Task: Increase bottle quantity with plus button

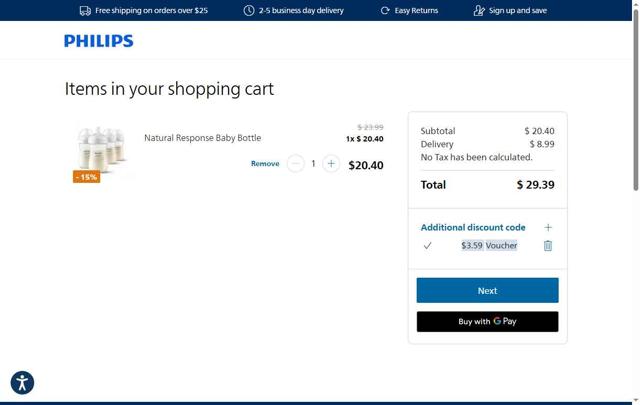Action: [331, 163]
